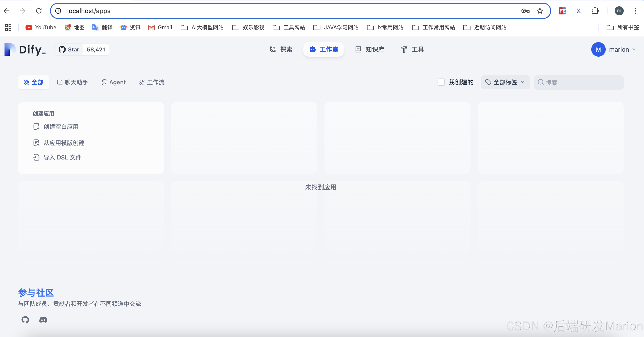
Task: Click the GitHub Star button
Action: coord(69,50)
